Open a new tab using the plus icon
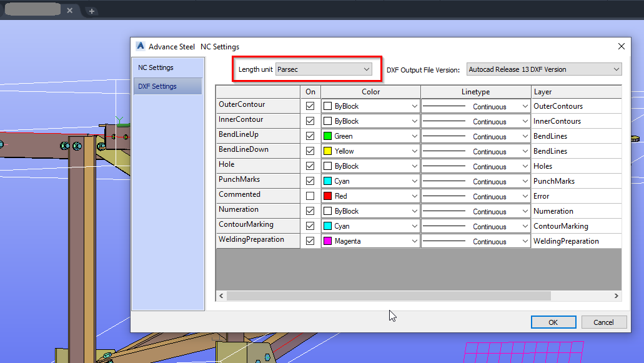The image size is (644, 363). click(91, 10)
